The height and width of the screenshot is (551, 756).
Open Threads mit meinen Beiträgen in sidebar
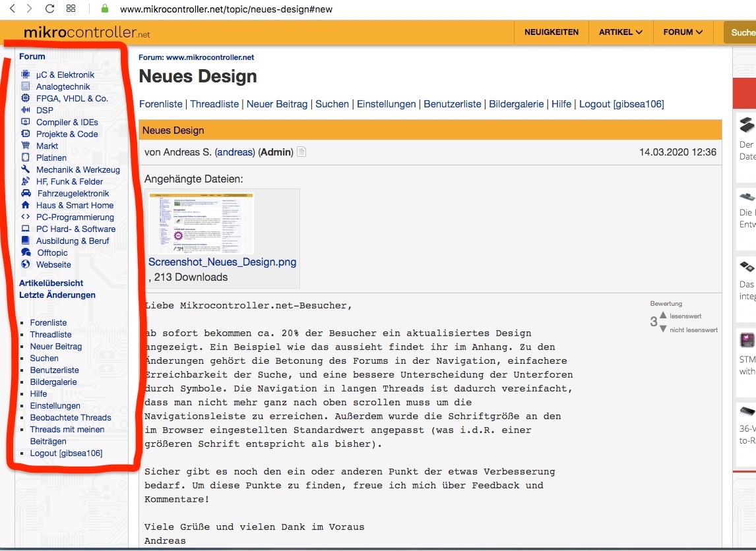67,436
